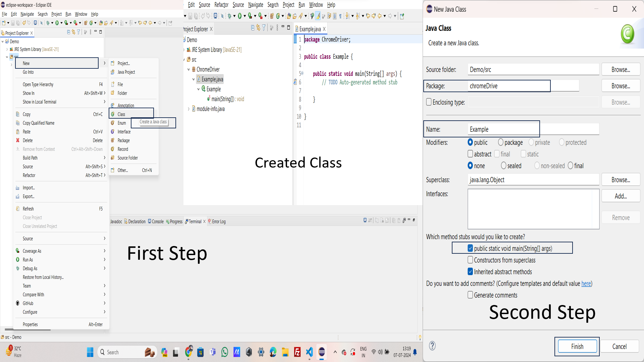
Task: Enable the private modifier radio button
Action: [531, 142]
